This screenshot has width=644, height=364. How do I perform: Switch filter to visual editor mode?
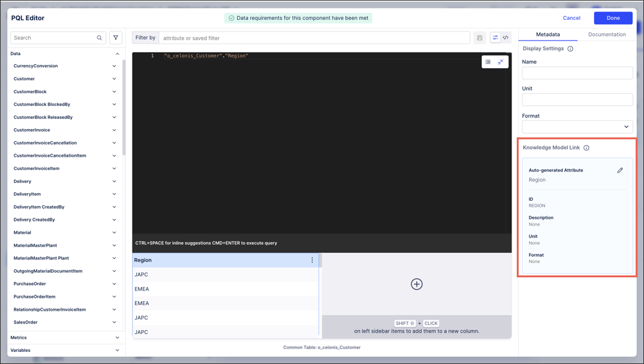(495, 38)
